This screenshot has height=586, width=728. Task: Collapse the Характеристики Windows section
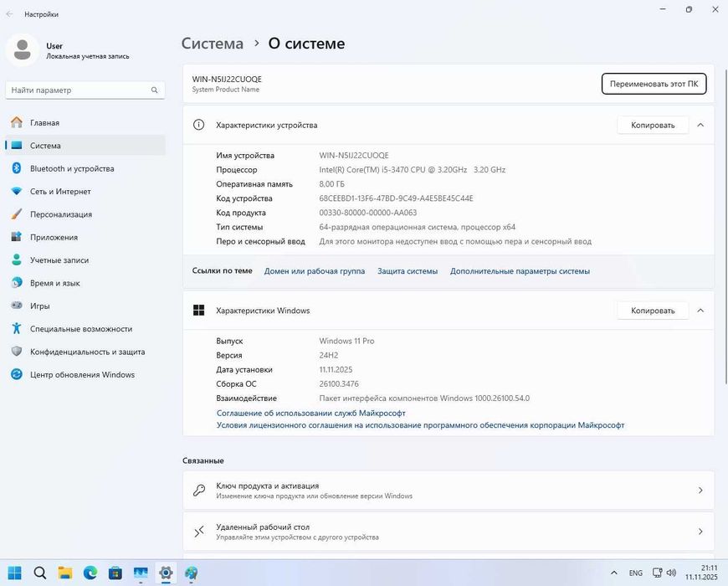point(700,311)
